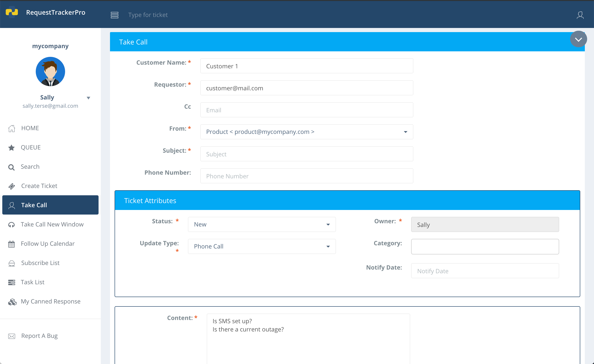Open Create Ticket menu item
Image resolution: width=594 pixels, height=364 pixels.
(x=50, y=186)
